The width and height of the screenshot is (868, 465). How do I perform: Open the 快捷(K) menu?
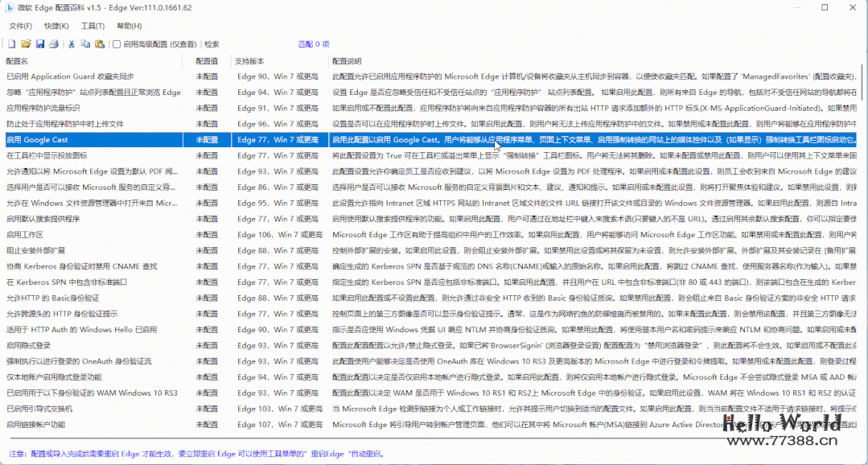coord(56,25)
